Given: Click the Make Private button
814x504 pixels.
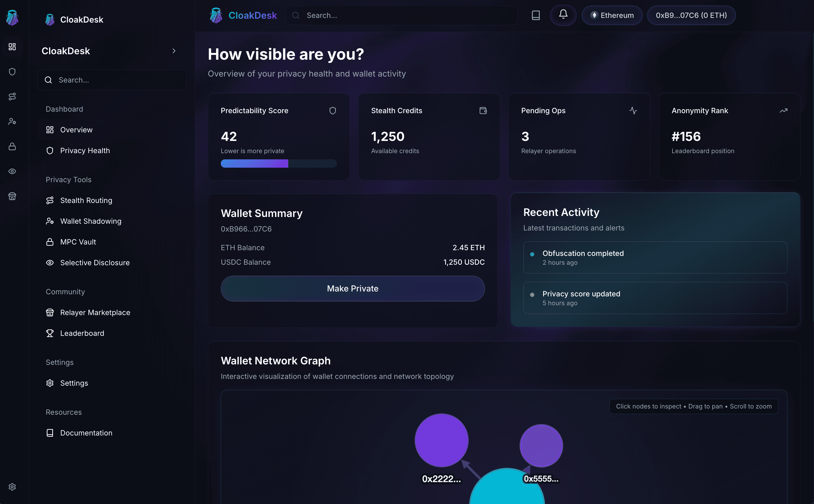Looking at the screenshot, I should 352,288.
